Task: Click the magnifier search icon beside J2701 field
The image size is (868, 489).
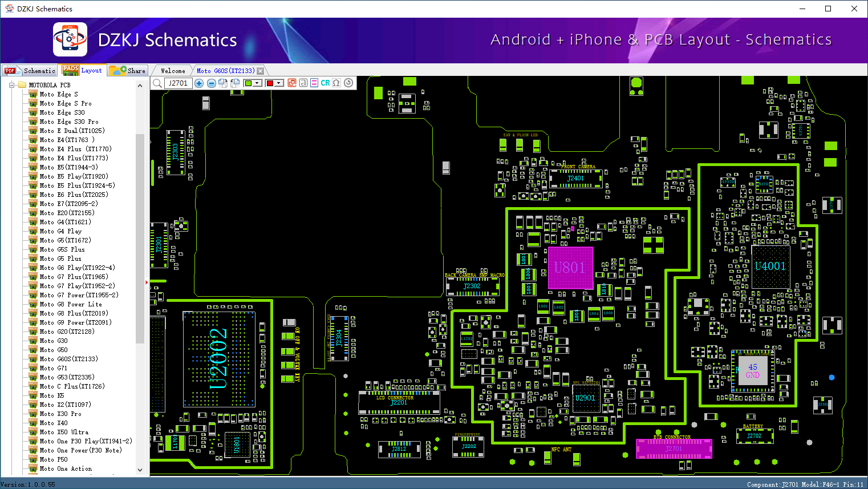Action: (157, 83)
